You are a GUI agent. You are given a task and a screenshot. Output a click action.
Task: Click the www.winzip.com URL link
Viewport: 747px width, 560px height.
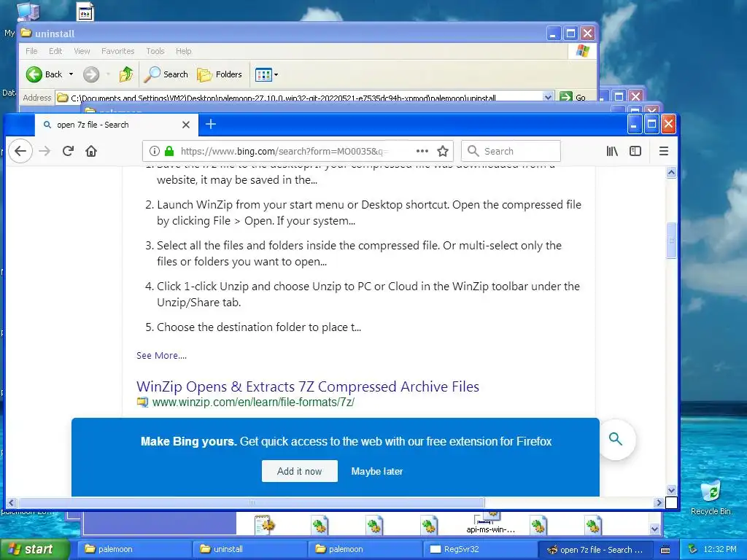[x=253, y=402]
